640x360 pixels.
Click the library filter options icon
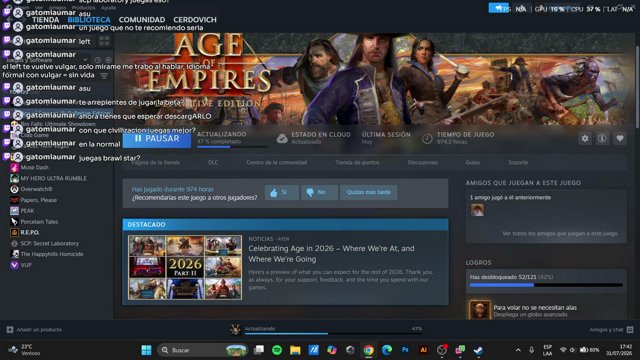pyautogui.click(x=104, y=76)
